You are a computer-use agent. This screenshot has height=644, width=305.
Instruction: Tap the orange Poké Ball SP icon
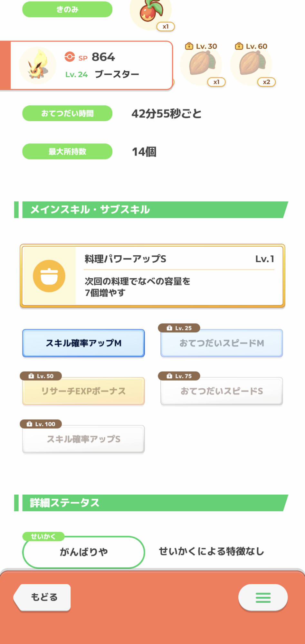pos(70,57)
